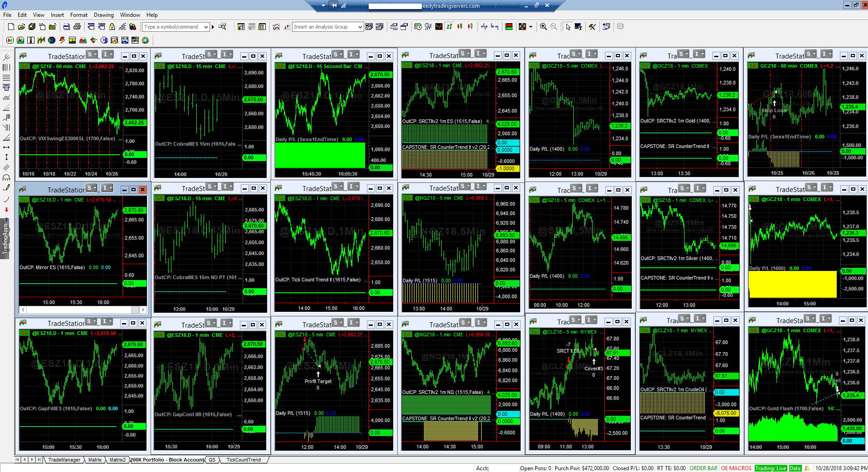Toggle I button on CLZ18 5 min chart
This screenshot has width=868, height=472.
click(591, 320)
